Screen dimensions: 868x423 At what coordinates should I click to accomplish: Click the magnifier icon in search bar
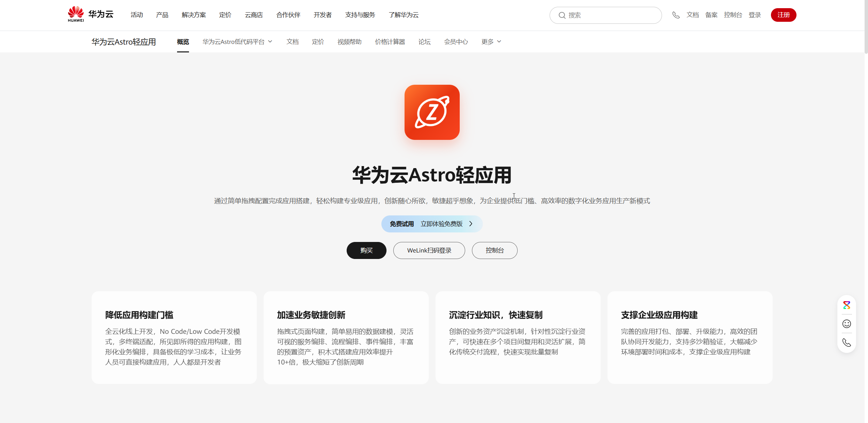pyautogui.click(x=562, y=15)
